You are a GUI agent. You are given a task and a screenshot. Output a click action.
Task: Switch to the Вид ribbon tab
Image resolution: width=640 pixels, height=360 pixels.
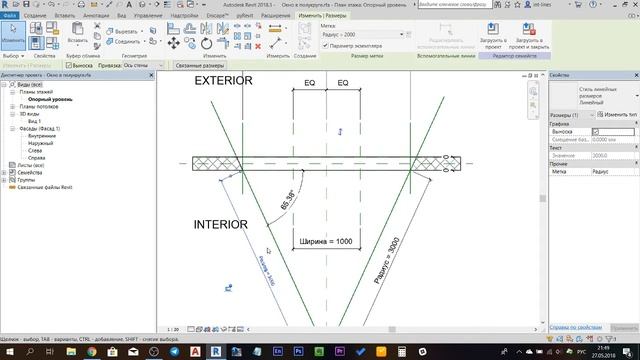(122, 16)
